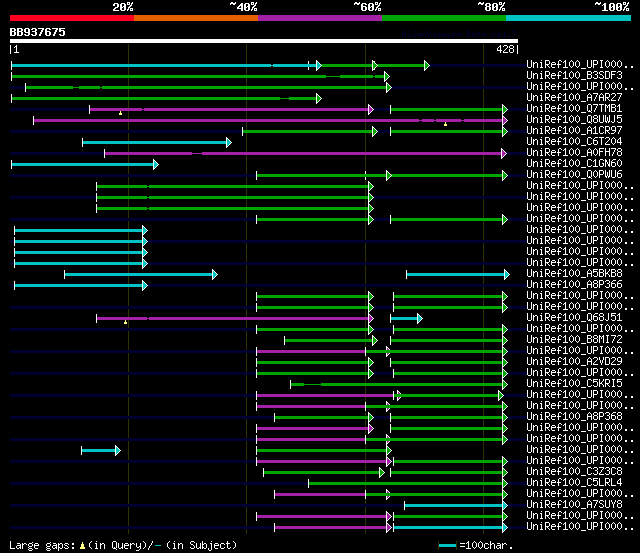Click the end position label 428
This screenshot has height=553, width=640.
[x=505, y=49]
